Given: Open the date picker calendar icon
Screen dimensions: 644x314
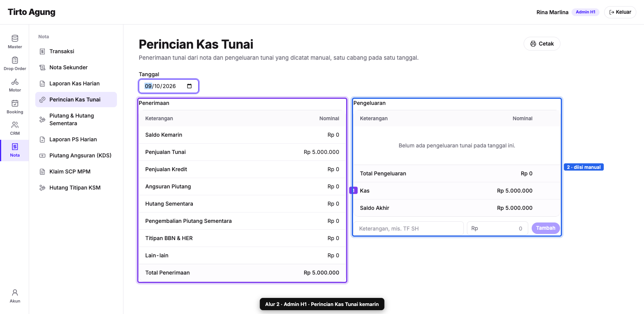Looking at the screenshot, I should tap(189, 86).
